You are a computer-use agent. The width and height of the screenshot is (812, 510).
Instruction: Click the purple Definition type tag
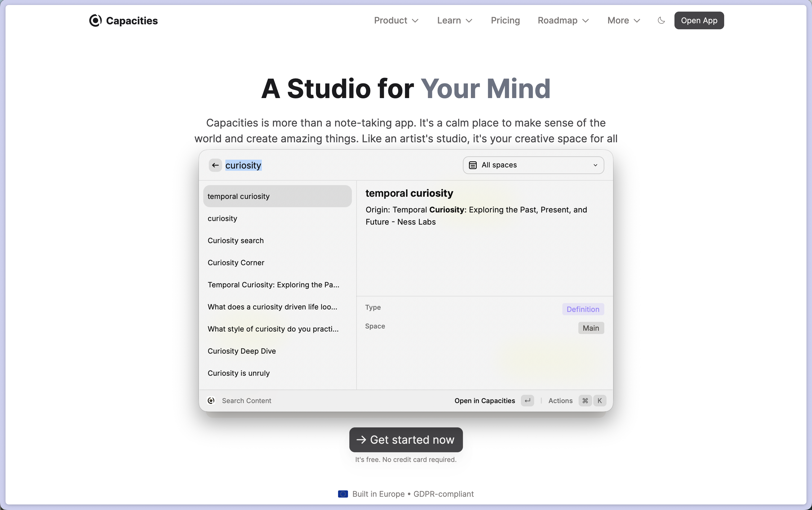(583, 309)
